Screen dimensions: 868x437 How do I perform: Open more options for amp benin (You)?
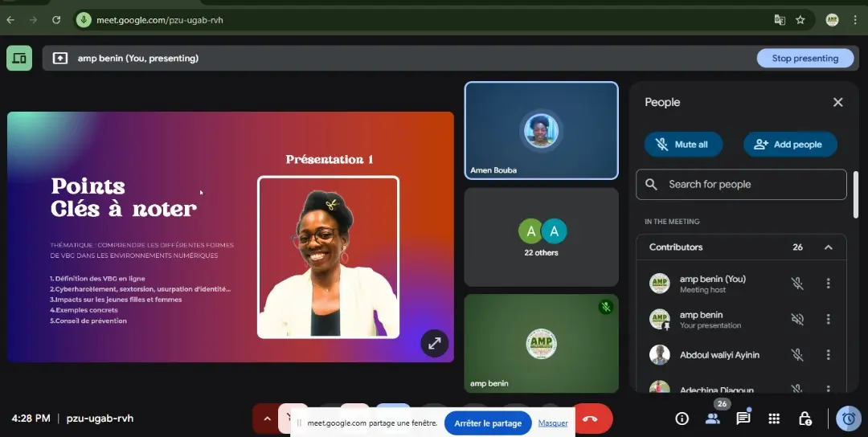coord(828,284)
